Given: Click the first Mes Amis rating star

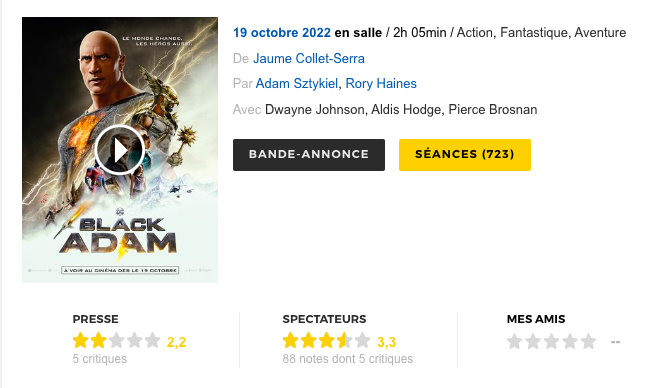Looking at the screenshot, I should click(515, 341).
